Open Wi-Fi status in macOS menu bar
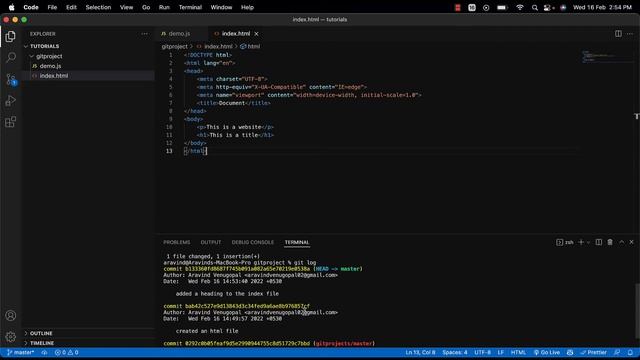The image size is (640, 360). [x=520, y=7]
